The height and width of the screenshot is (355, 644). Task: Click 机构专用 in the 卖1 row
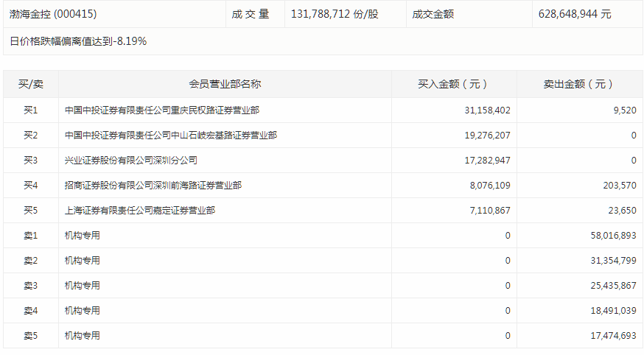[82, 236]
